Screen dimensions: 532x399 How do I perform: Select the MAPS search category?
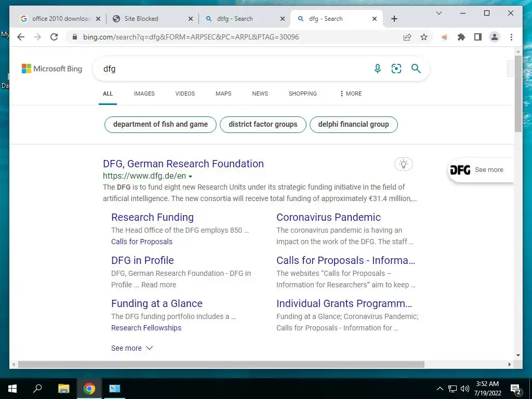pos(223,94)
